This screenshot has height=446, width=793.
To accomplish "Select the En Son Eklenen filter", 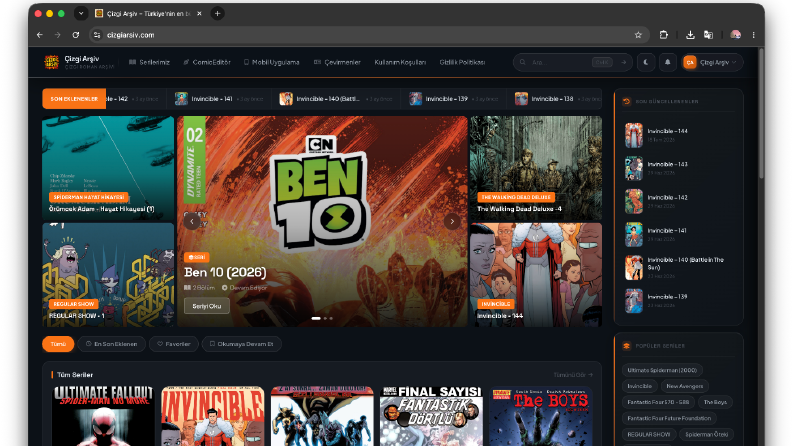I will click(x=112, y=344).
